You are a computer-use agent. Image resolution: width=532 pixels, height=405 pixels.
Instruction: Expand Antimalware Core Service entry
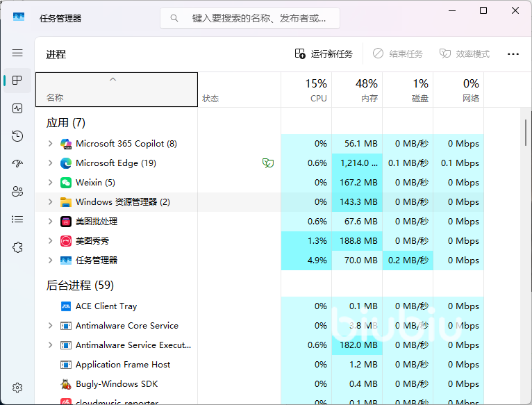coord(50,326)
